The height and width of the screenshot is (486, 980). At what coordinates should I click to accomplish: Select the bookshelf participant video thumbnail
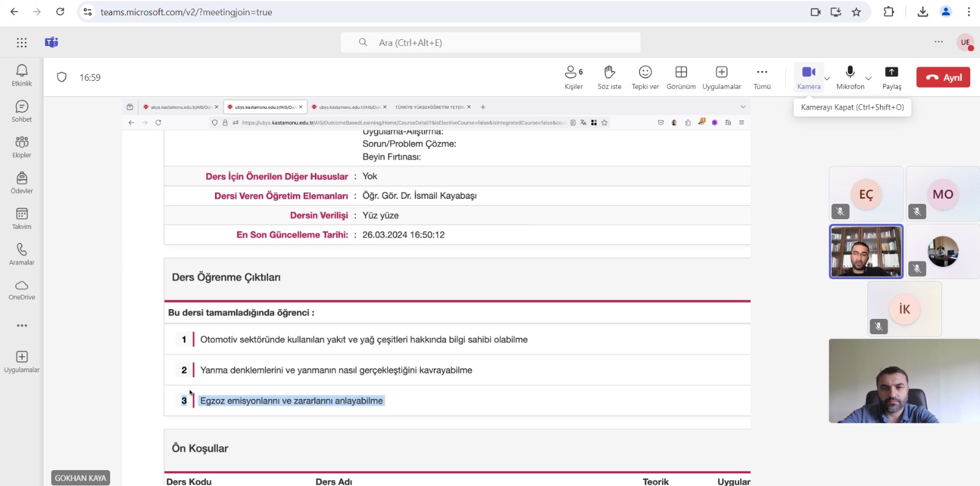(866, 251)
